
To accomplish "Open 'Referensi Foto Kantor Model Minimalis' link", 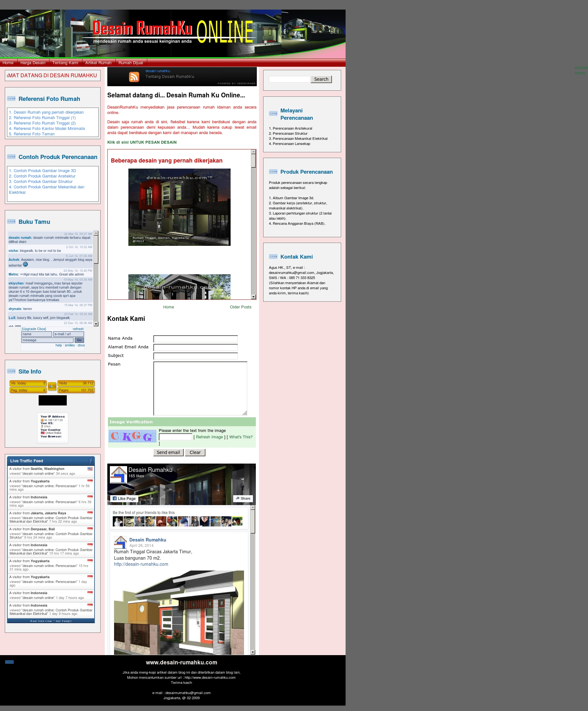I will pyautogui.click(x=50, y=129).
